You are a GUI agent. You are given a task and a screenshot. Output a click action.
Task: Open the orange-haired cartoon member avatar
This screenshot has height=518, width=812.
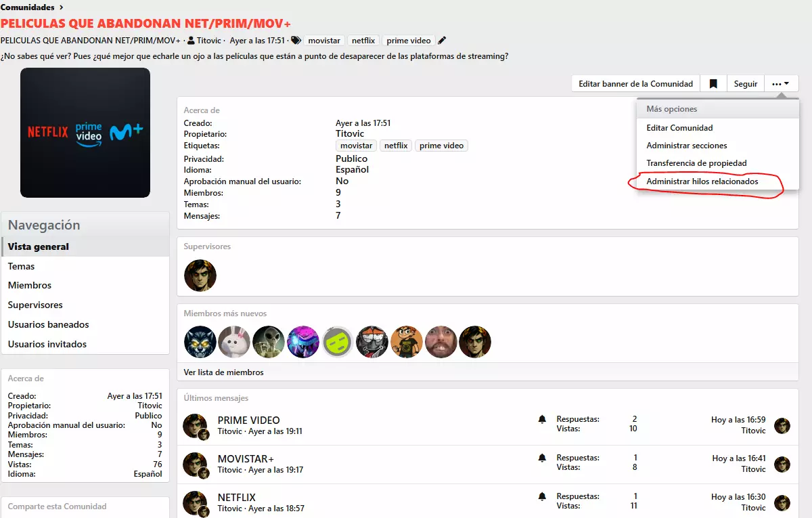[x=407, y=342]
